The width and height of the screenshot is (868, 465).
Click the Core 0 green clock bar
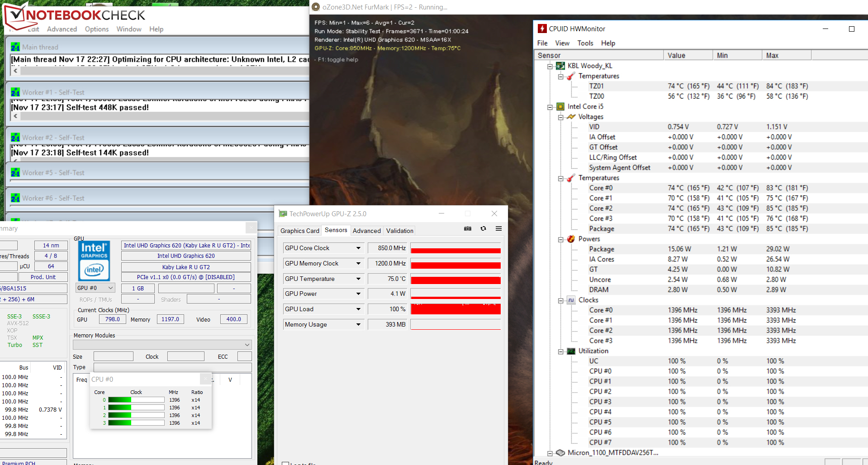click(x=136, y=400)
